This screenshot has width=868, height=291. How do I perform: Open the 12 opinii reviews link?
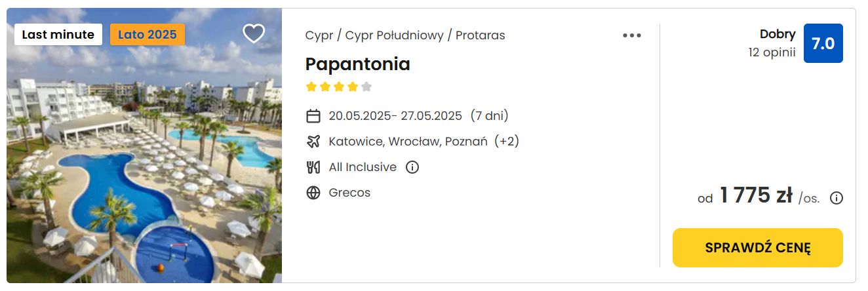(x=772, y=52)
